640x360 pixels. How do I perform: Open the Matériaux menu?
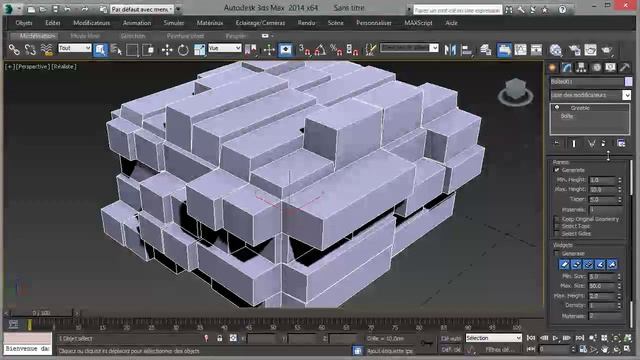210,23
